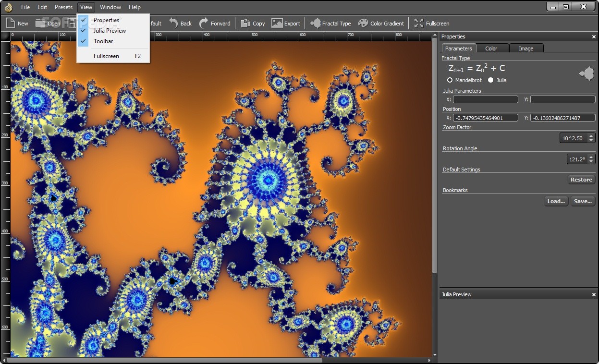Increase the Rotation Angle with up arrow
Image resolution: width=599 pixels, height=364 pixels.
pos(591,157)
